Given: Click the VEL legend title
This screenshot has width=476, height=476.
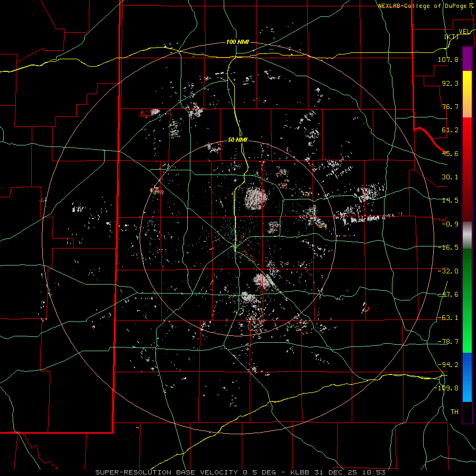Looking at the screenshot, I should click(x=464, y=32).
